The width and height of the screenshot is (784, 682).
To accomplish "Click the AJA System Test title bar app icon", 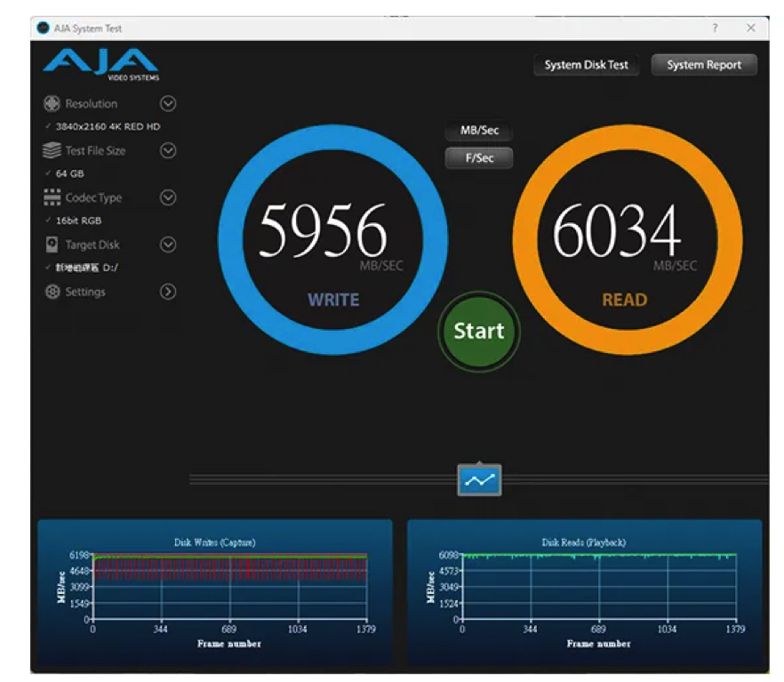I will (44, 28).
